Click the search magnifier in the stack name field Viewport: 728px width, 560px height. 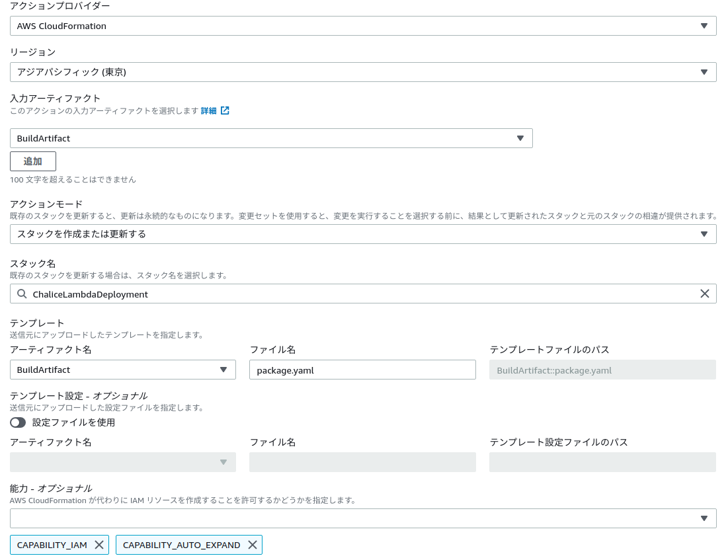click(22, 294)
